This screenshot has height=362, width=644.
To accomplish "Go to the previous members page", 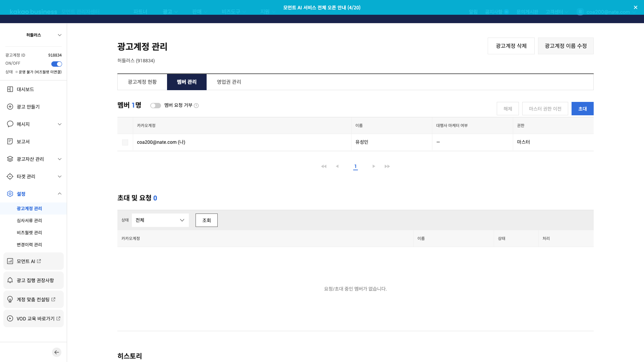I will tap(337, 167).
